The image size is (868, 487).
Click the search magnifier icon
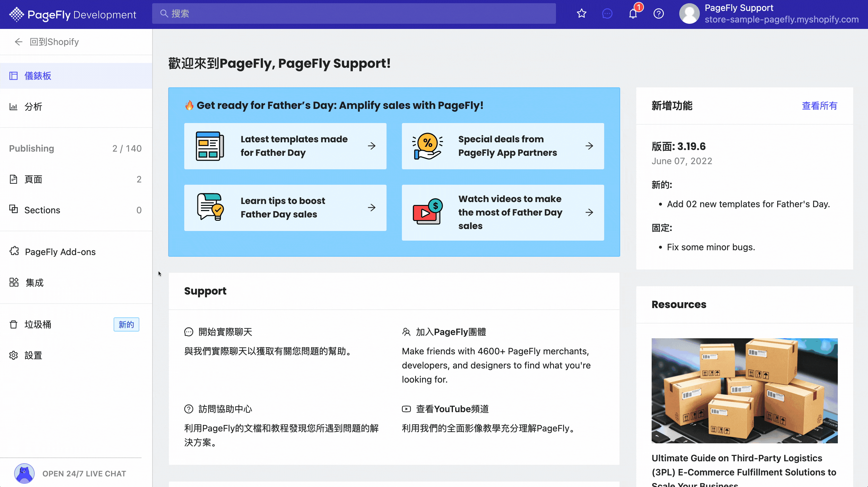point(164,13)
